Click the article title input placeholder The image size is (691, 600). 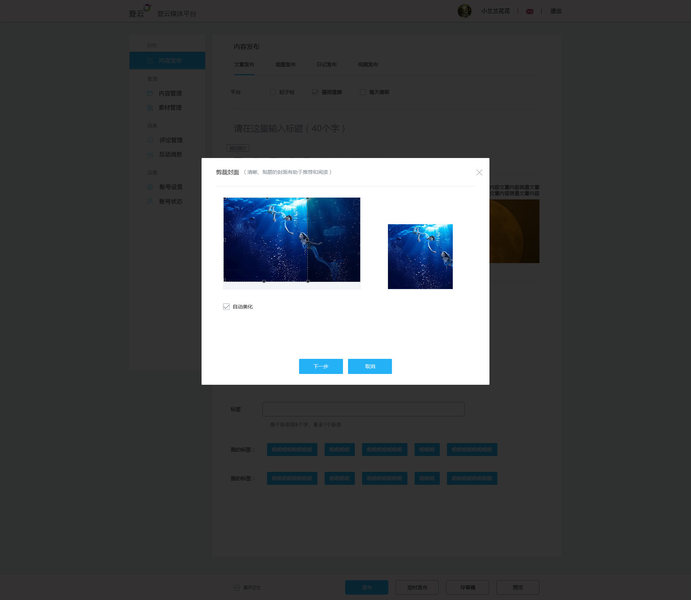click(x=289, y=129)
